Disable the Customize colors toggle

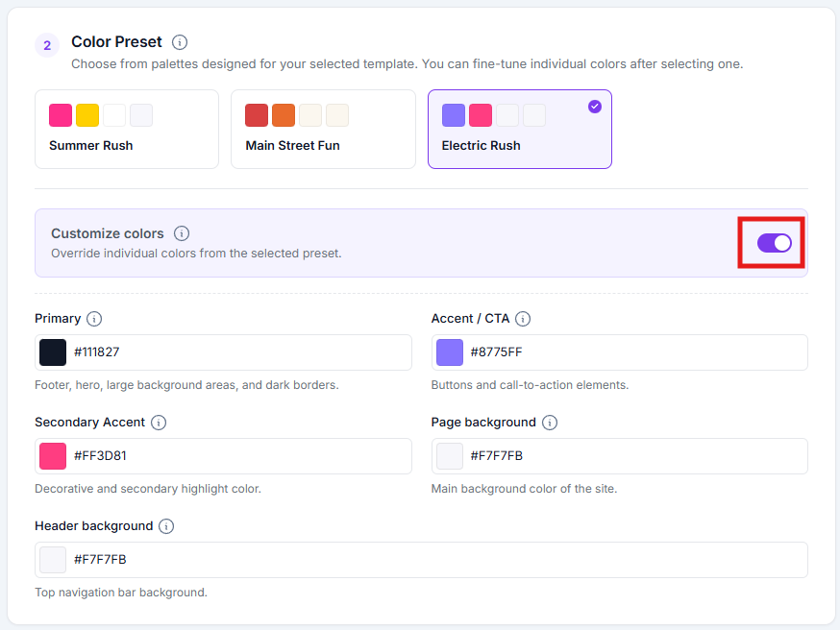[774, 243]
